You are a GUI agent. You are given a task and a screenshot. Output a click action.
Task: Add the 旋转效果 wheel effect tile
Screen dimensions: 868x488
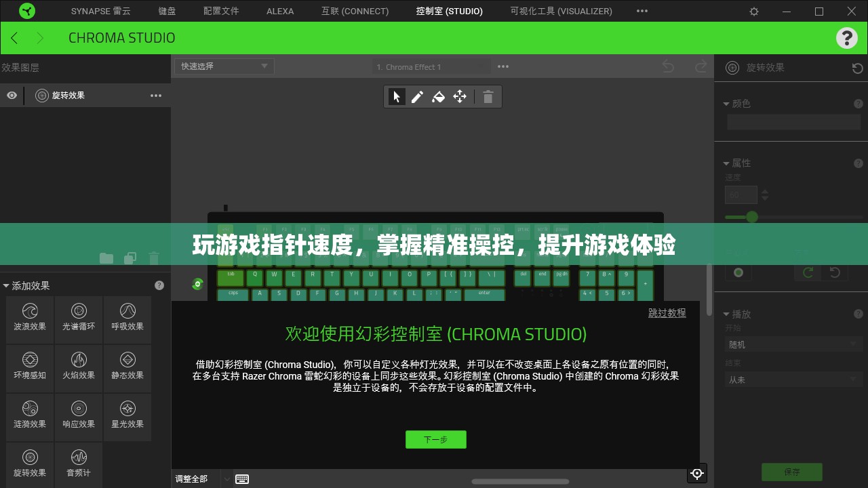coord(30,464)
